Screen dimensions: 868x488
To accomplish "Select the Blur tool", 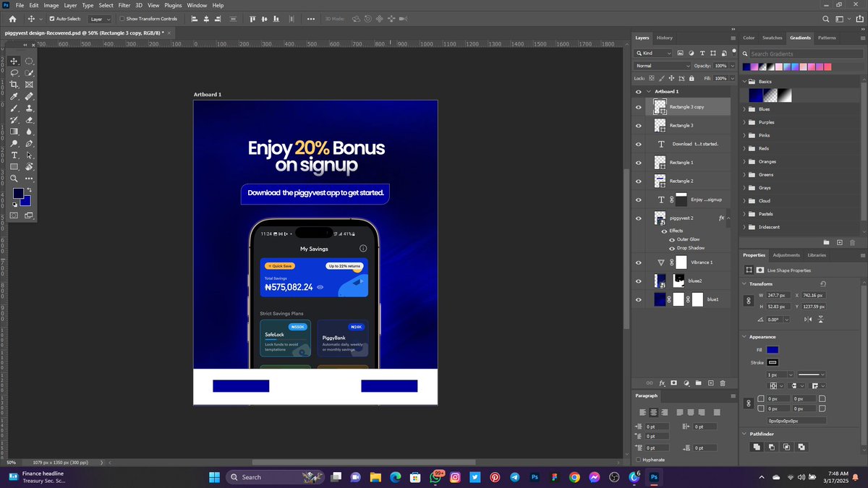I will pyautogui.click(x=29, y=132).
